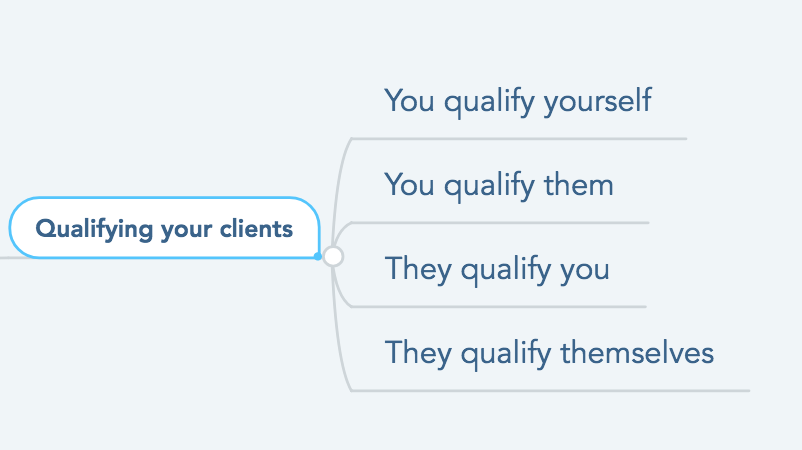Viewport: 802px width, 450px height.
Task: Click the word 'Qualifying' in the selected node
Action: coord(94,229)
